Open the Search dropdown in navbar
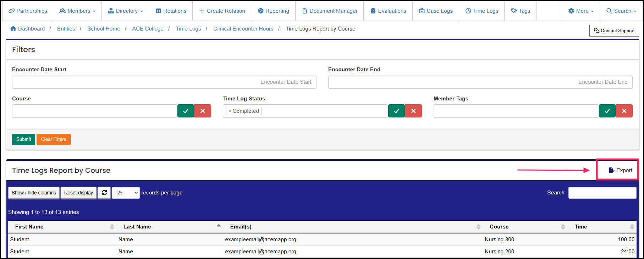Viewport: 644px width, 259px height. (x=621, y=11)
